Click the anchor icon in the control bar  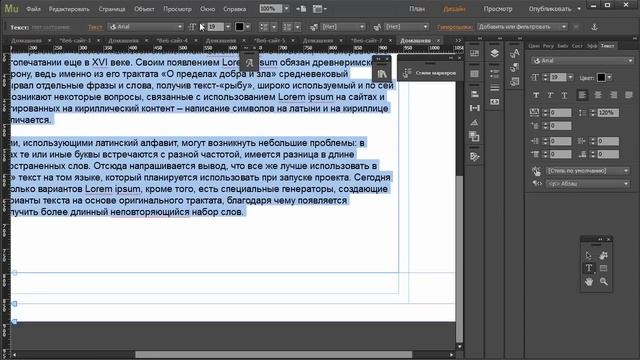[594, 27]
